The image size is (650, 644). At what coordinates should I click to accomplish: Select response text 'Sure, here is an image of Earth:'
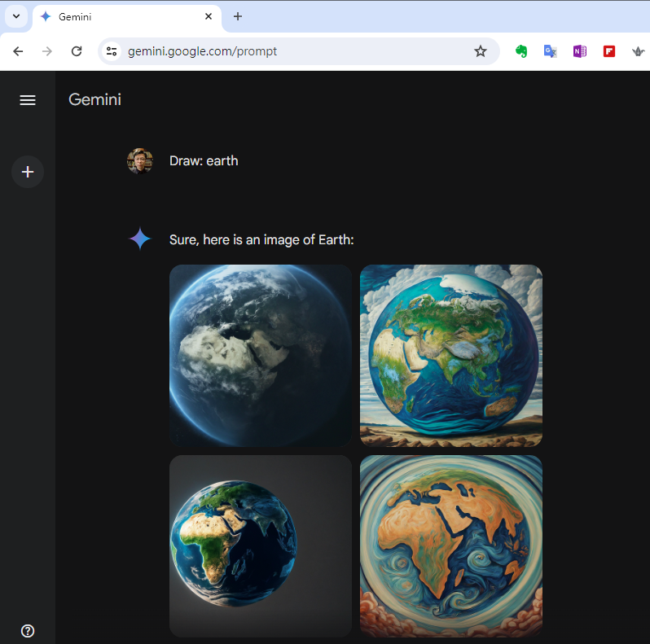tap(261, 240)
